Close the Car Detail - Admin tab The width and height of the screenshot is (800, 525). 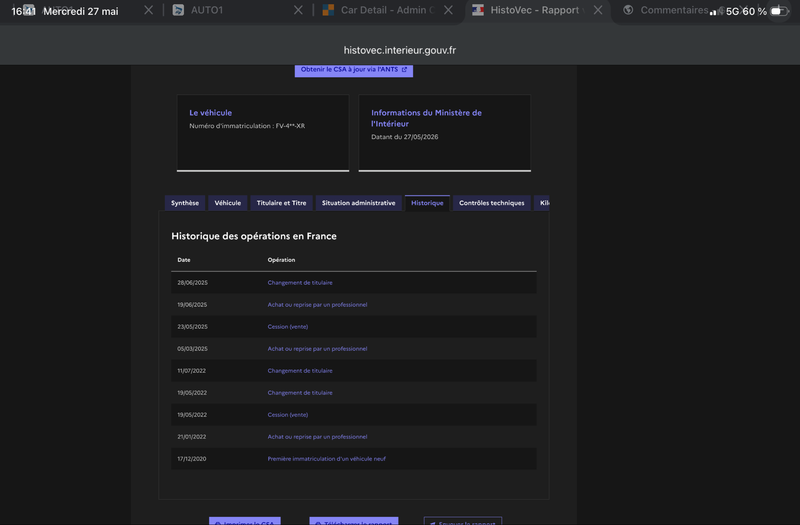click(x=448, y=10)
